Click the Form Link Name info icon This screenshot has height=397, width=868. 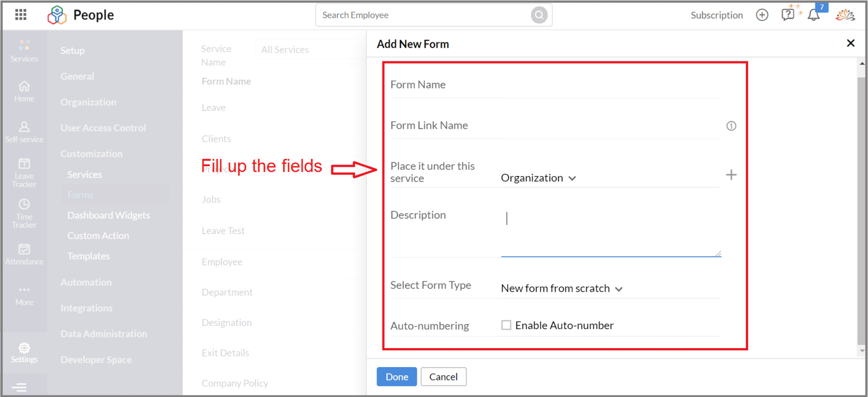pyautogui.click(x=731, y=126)
